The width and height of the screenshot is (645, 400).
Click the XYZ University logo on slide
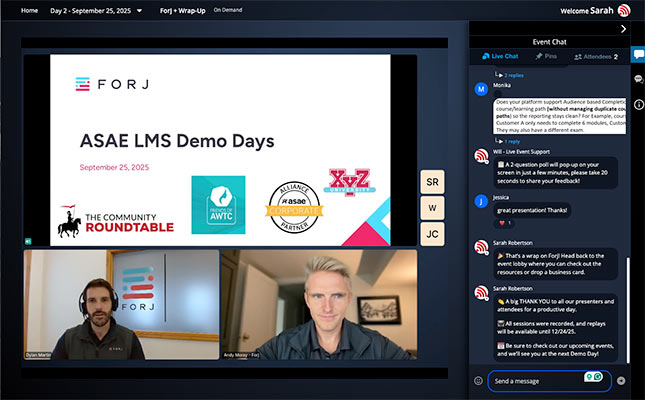tap(350, 182)
